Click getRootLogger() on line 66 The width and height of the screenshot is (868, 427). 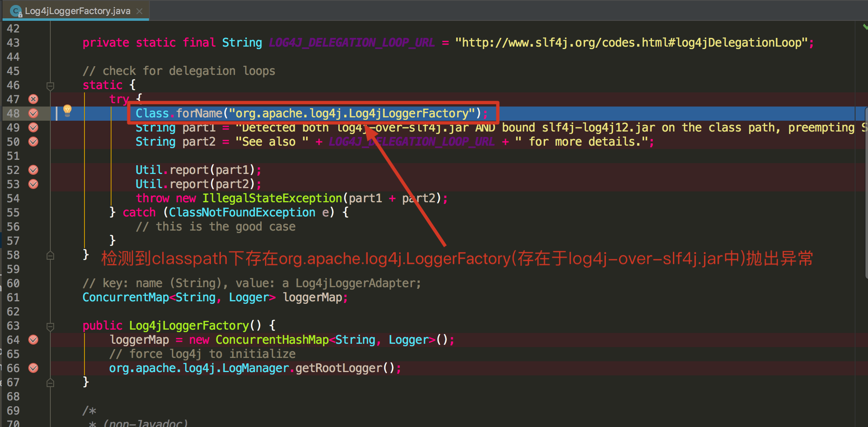click(x=345, y=368)
